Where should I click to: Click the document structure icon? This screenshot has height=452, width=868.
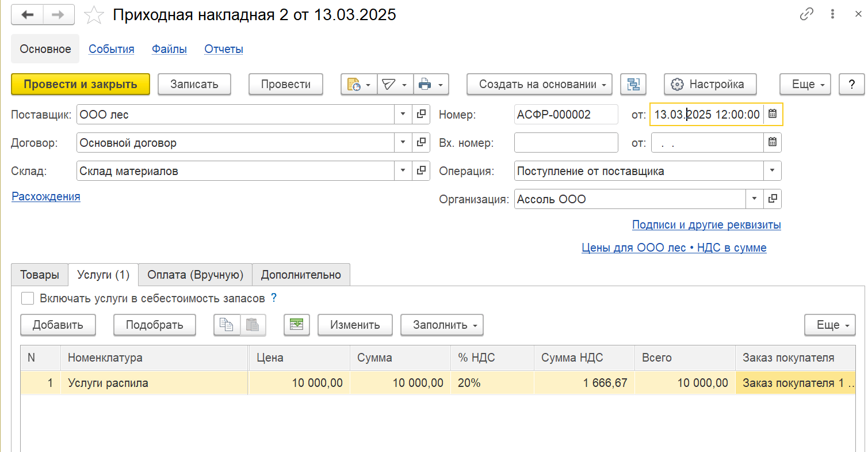point(633,84)
